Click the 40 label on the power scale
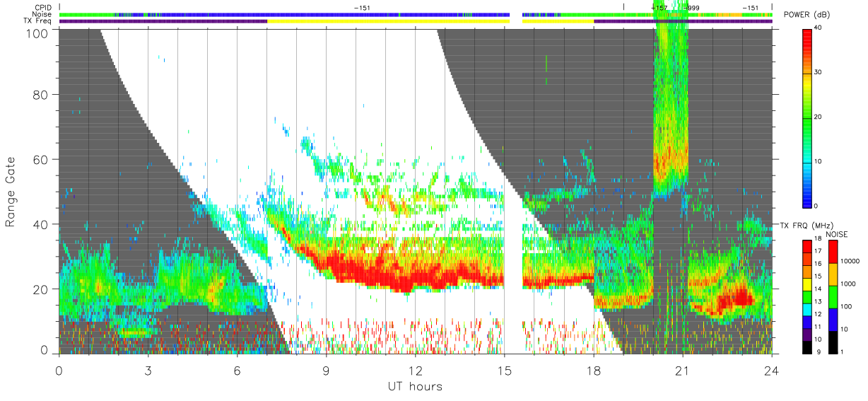The image size is (868, 401). pyautogui.click(x=818, y=28)
